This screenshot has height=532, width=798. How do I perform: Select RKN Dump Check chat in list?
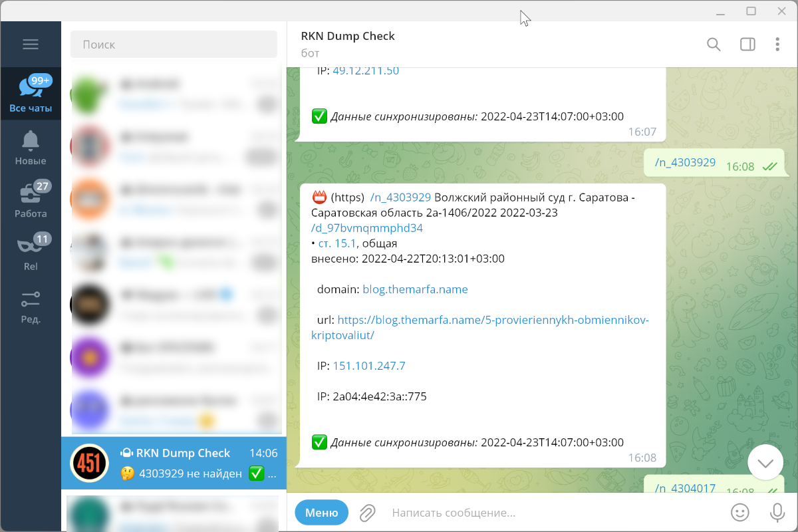pyautogui.click(x=174, y=463)
